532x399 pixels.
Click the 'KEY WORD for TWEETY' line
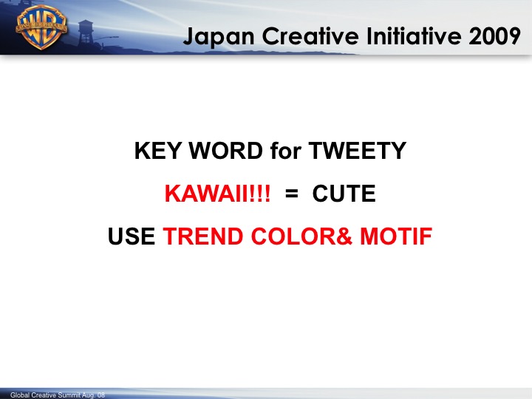coord(270,151)
